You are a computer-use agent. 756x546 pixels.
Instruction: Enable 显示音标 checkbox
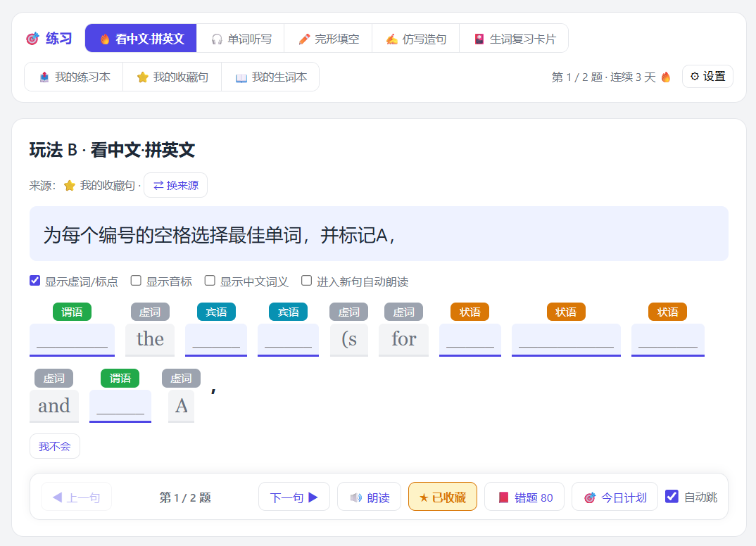coord(136,281)
